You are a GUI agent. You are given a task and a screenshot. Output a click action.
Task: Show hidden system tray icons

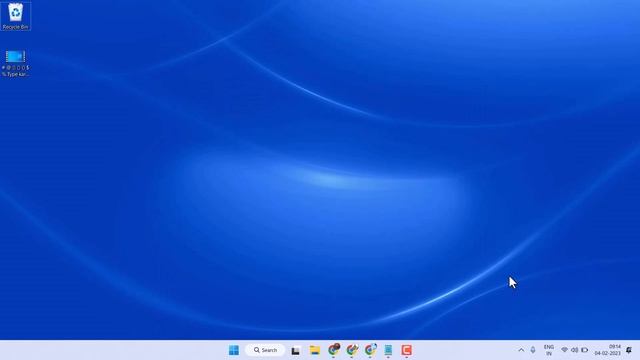(x=521, y=350)
